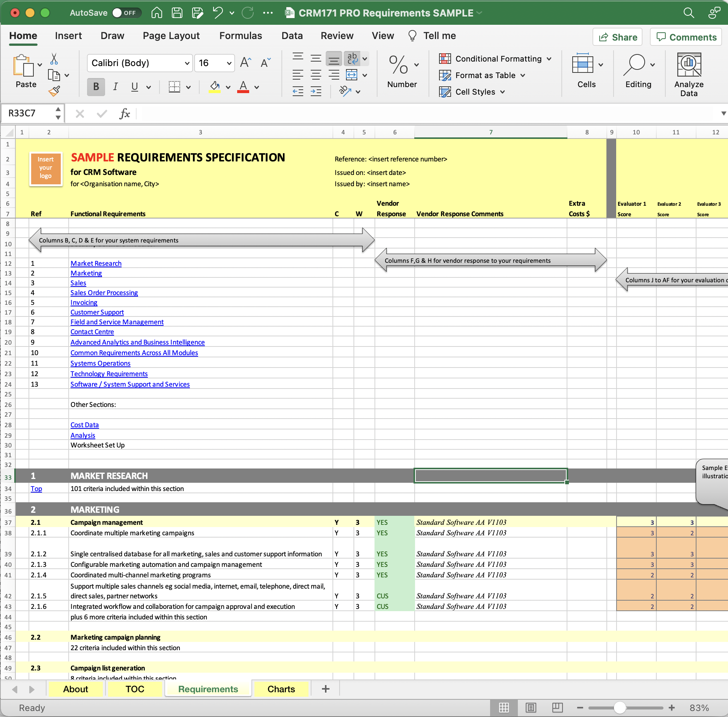This screenshot has width=728, height=717.
Task: Click the Share button
Action: (617, 37)
